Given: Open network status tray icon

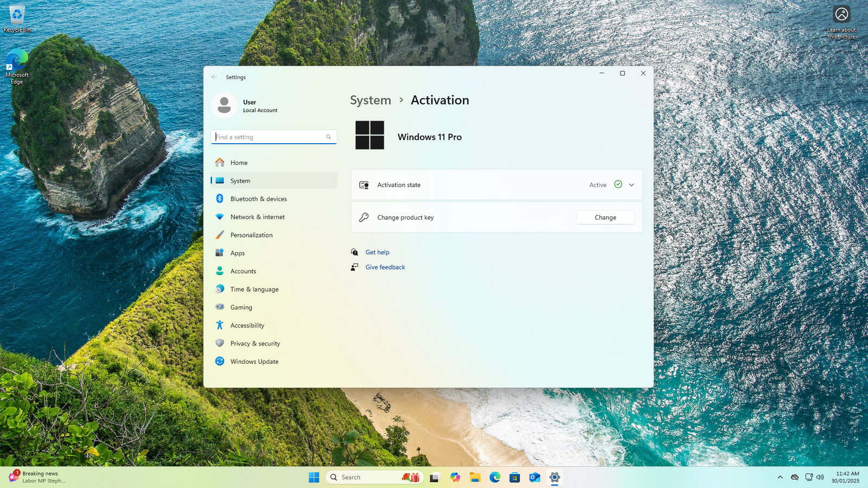Looking at the screenshot, I should click(x=809, y=477).
